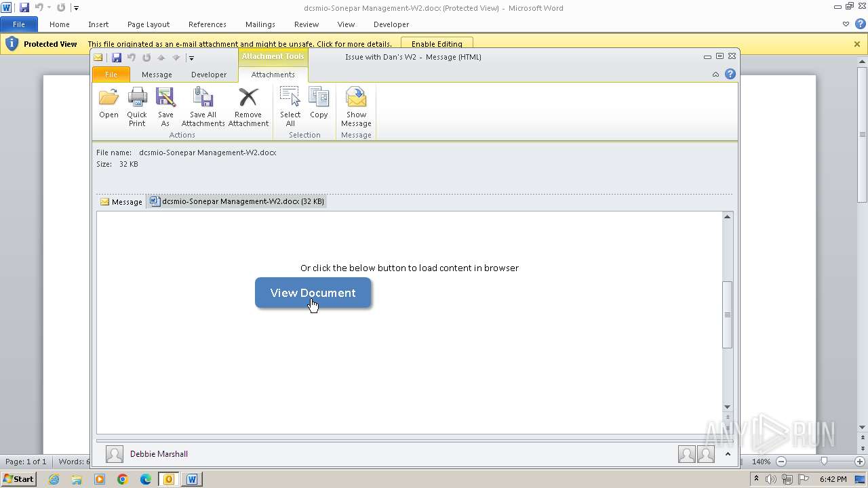Select dcsmio-Sonepar Management-W2.docx attachment tab
Image resolution: width=868 pixels, height=488 pixels.
pos(237,201)
